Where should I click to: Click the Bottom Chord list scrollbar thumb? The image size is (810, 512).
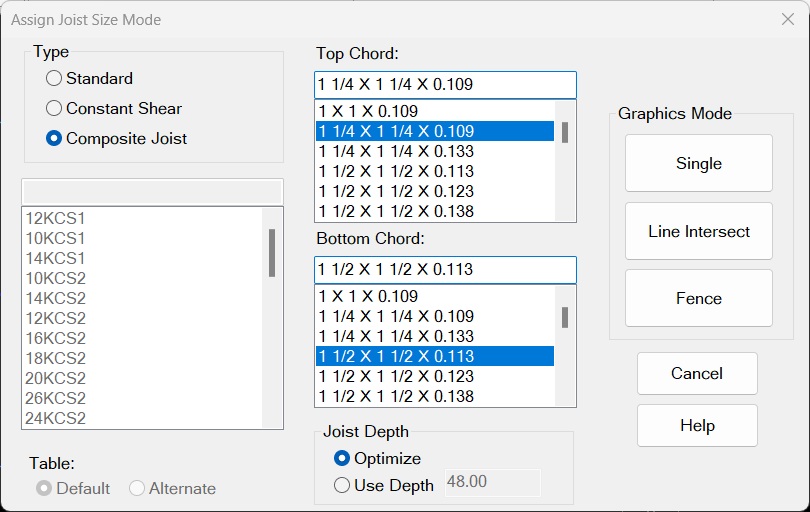pos(565,317)
